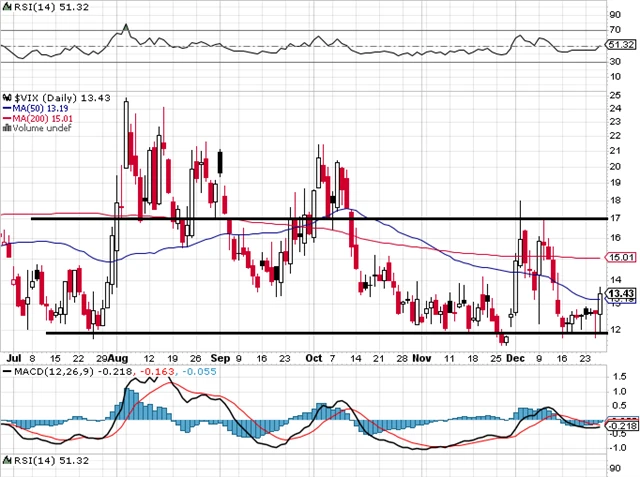Image resolution: width=640 pixels, height=477 pixels.
Task: Click the 15.01 MA(200) value tag
Action: click(x=622, y=257)
